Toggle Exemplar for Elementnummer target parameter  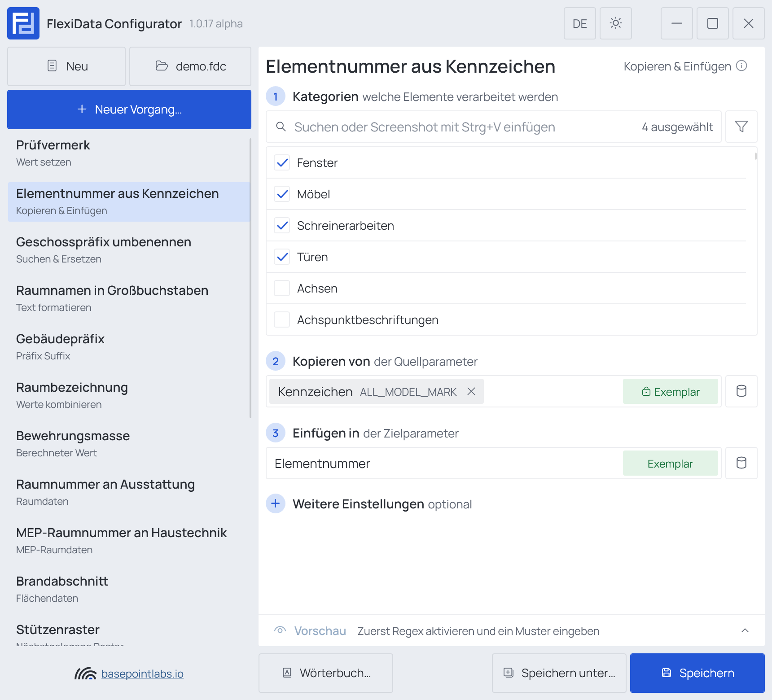tap(671, 463)
